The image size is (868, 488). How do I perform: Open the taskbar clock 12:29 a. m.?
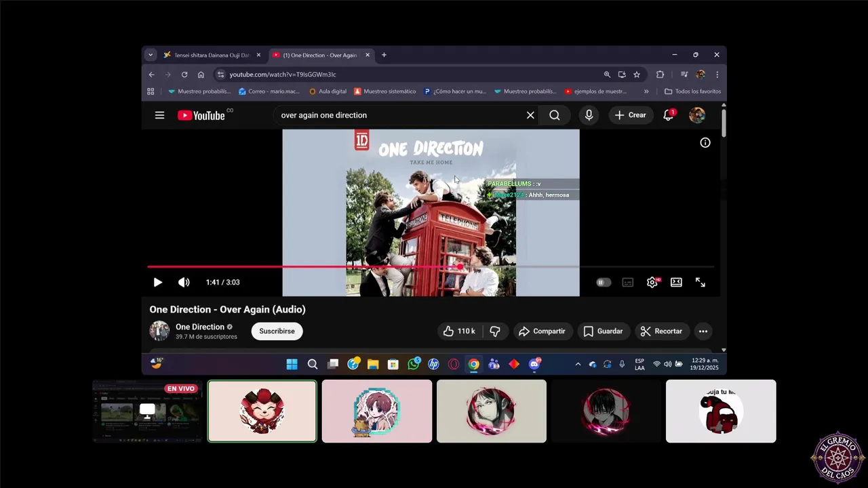coord(705,364)
